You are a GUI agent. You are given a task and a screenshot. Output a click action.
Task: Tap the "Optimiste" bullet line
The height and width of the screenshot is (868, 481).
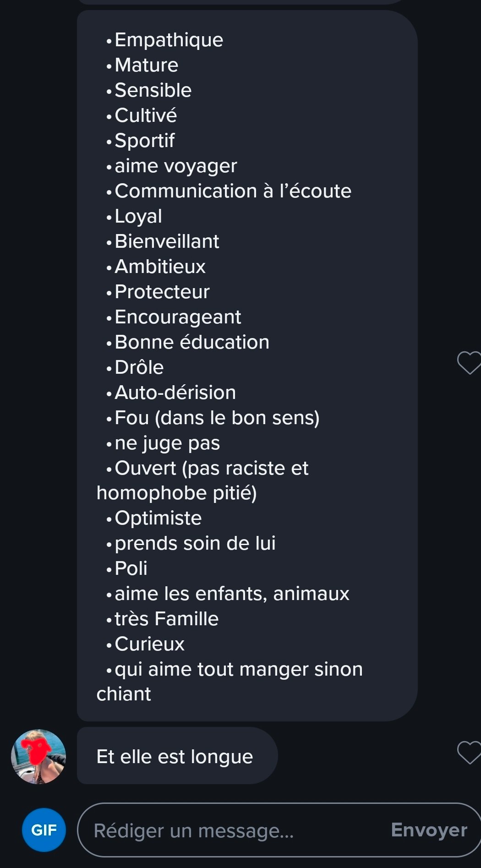[158, 518]
